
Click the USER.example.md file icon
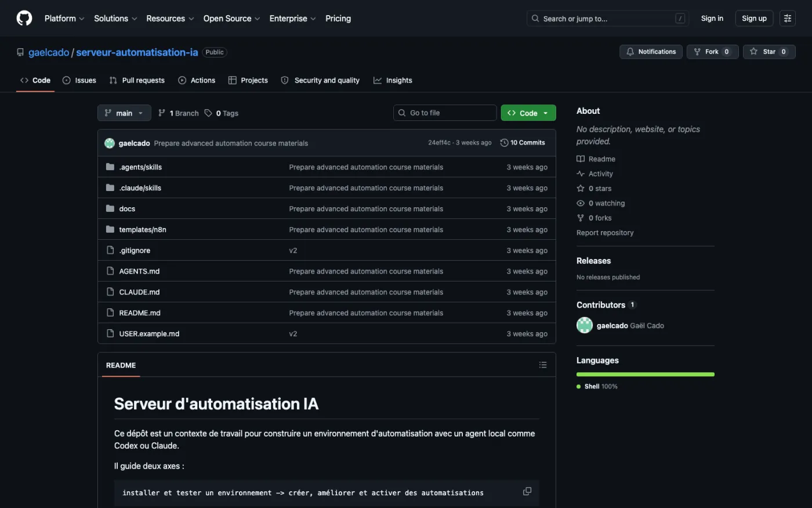pos(110,334)
